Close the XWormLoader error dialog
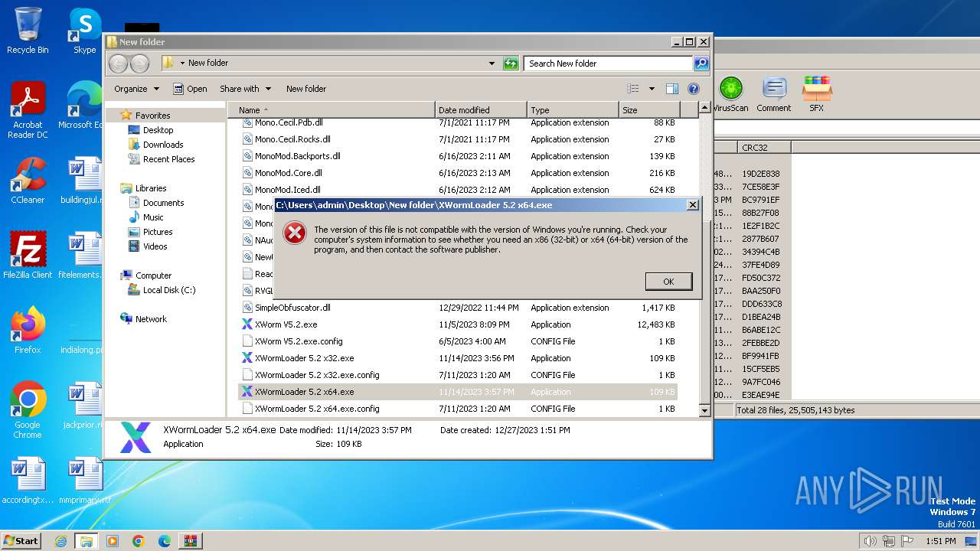The width and height of the screenshot is (980, 551). coord(692,205)
